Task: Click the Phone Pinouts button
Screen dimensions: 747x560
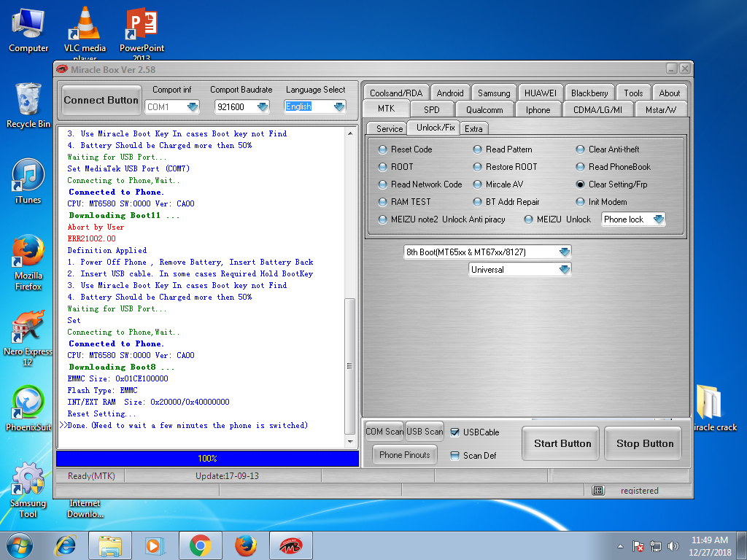Action: (x=404, y=455)
